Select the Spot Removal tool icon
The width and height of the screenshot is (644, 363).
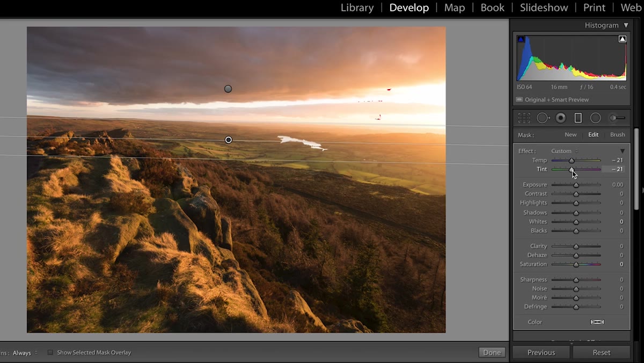click(x=543, y=118)
